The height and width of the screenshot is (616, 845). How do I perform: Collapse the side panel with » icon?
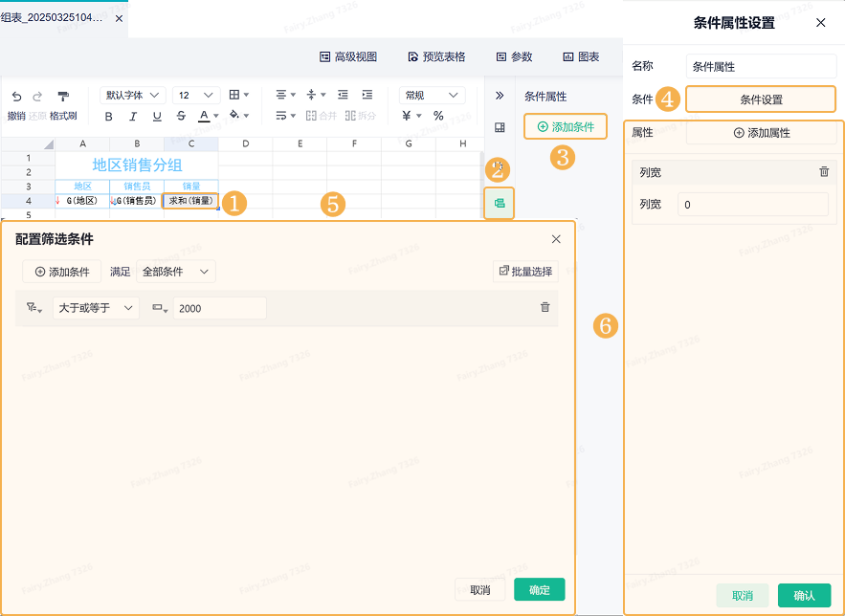click(500, 96)
